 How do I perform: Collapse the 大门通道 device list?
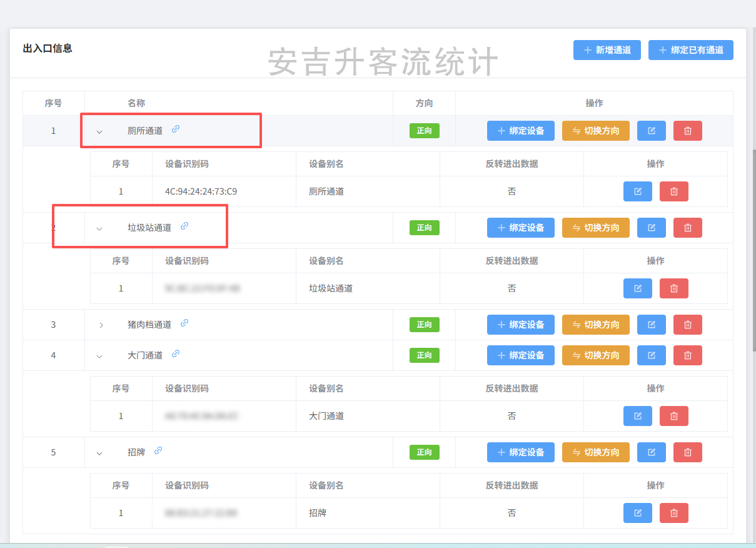(99, 355)
